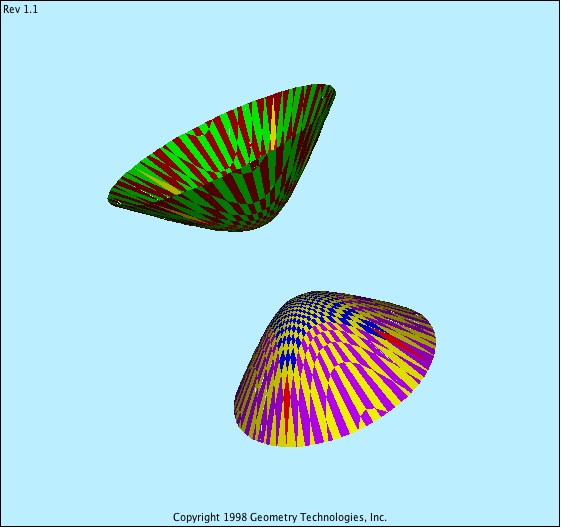Click the yellow stripe on bowl's left side
561x528 pixels.
click(159, 181)
